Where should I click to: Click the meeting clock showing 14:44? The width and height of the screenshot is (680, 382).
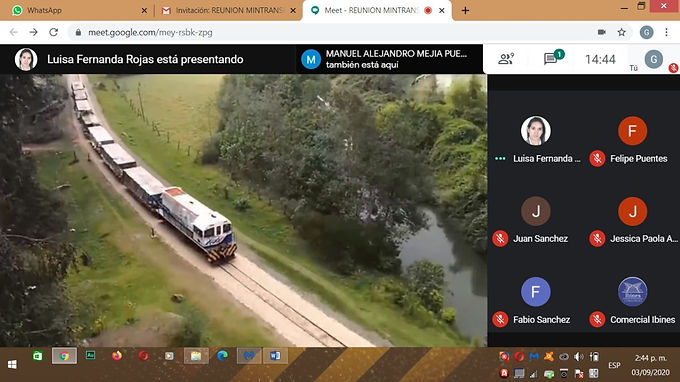coord(600,59)
